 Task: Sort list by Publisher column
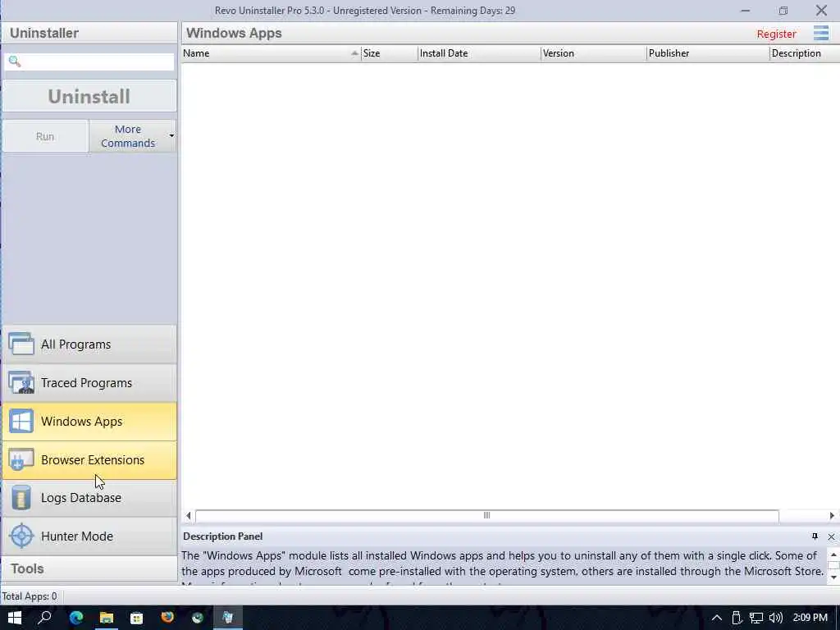coord(708,53)
